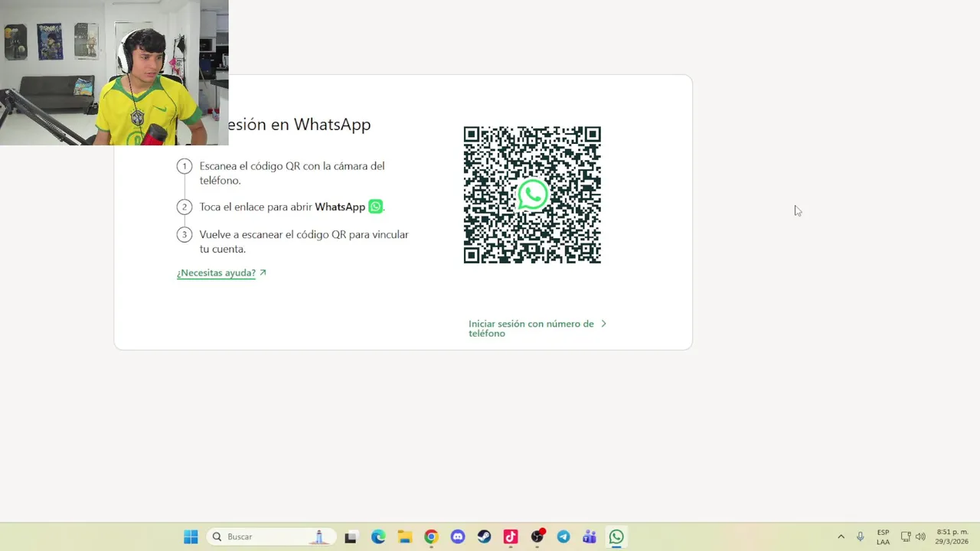The width and height of the screenshot is (980, 551).
Task: Open Microsoft Teams from the taskbar
Action: click(x=590, y=536)
